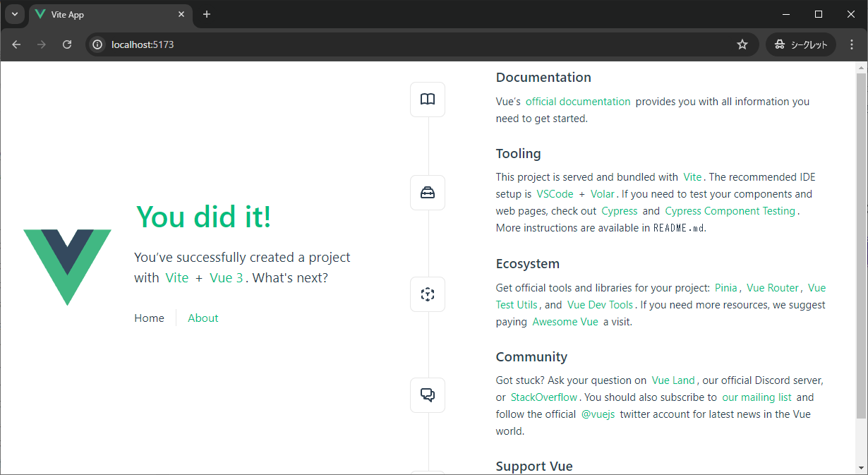Open the our mailing list link

757,397
